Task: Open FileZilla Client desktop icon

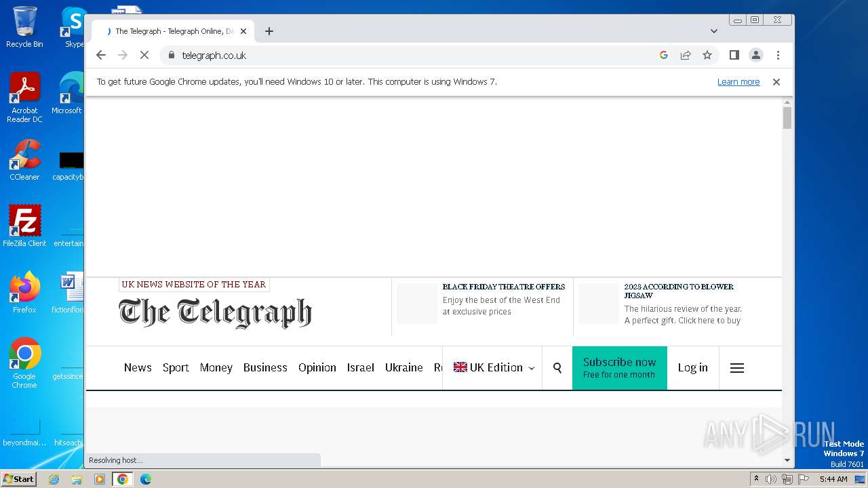Action: 24,226
